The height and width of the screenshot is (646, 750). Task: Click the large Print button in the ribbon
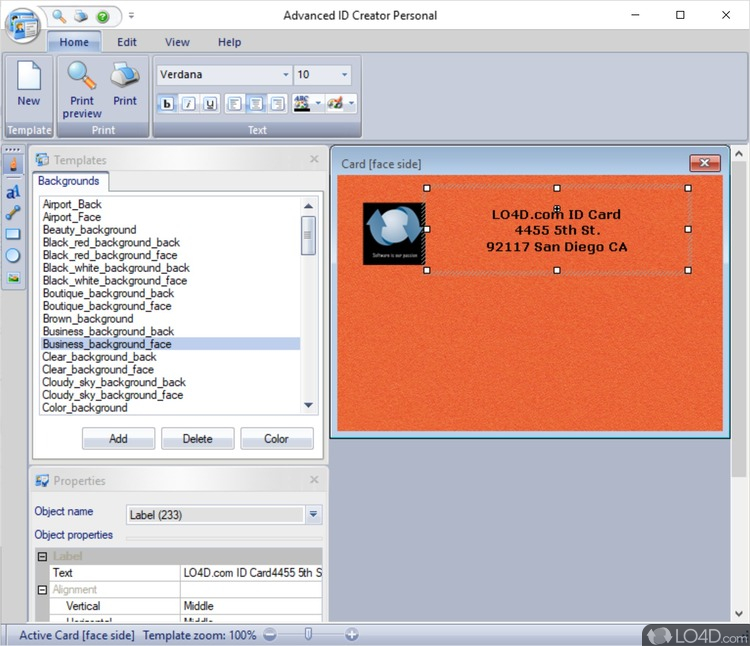click(x=125, y=84)
